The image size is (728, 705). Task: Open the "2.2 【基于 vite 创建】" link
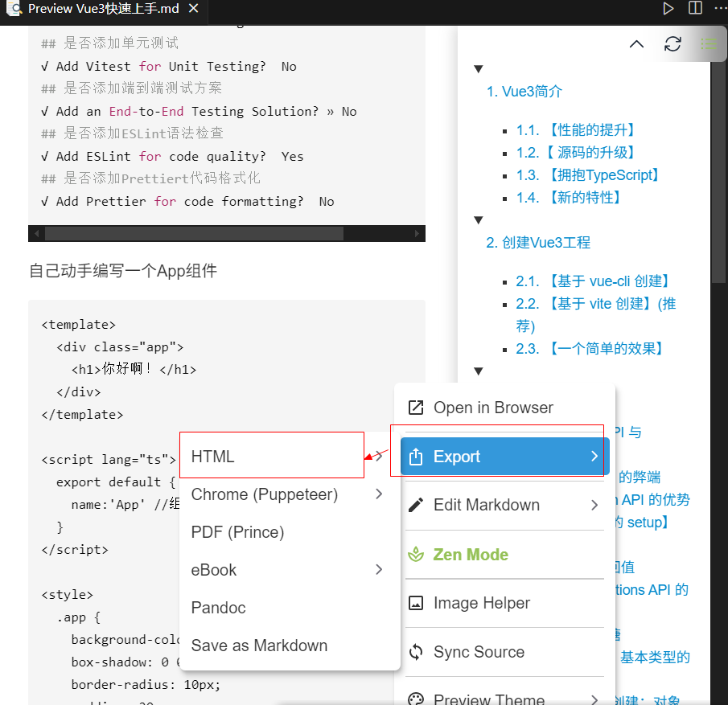coord(595,303)
